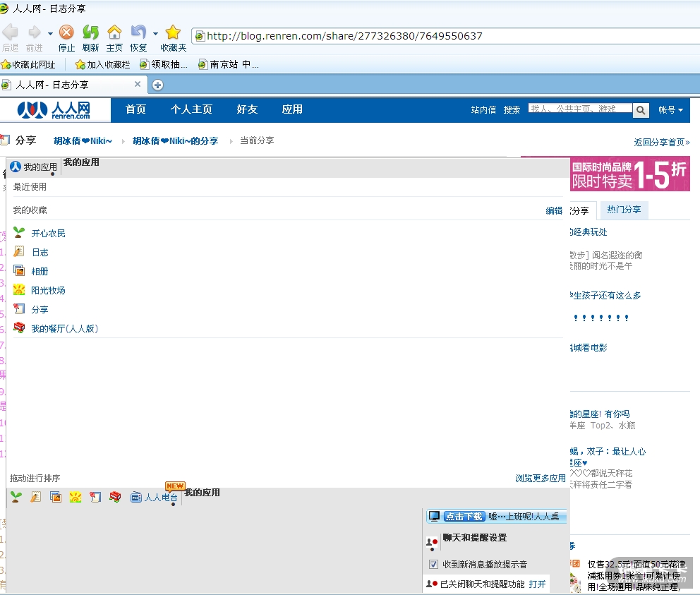Screen dimensions: 700x595
Task: Click the bottom bar sunshine ranch icon
Action: point(76,497)
